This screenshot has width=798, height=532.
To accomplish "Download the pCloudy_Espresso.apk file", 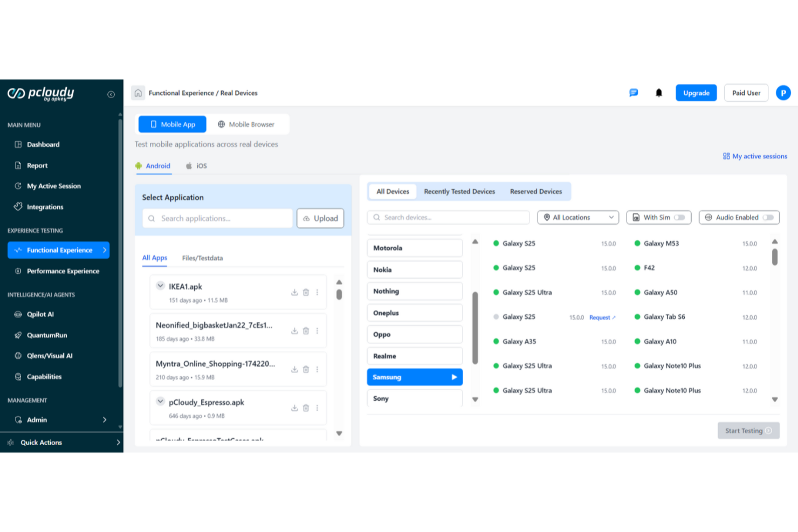I will tap(294, 408).
